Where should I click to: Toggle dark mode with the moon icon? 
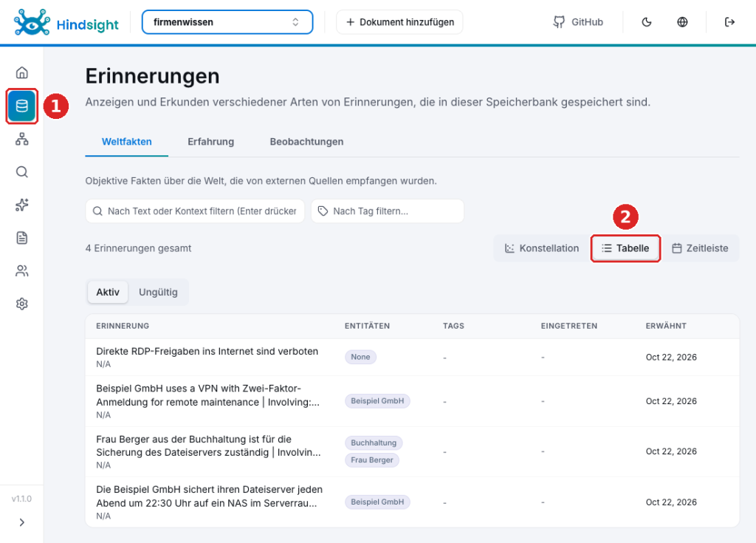647,22
